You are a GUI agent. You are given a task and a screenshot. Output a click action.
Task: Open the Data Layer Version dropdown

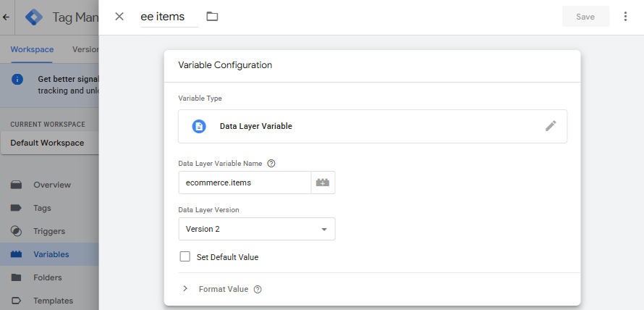[x=256, y=229]
